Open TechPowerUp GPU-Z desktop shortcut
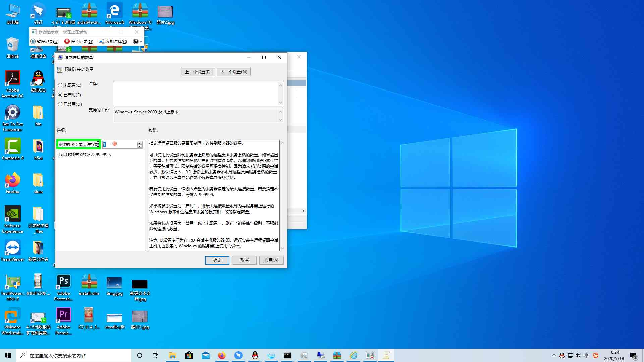Viewport: 644px width, 362px height. [x=13, y=288]
